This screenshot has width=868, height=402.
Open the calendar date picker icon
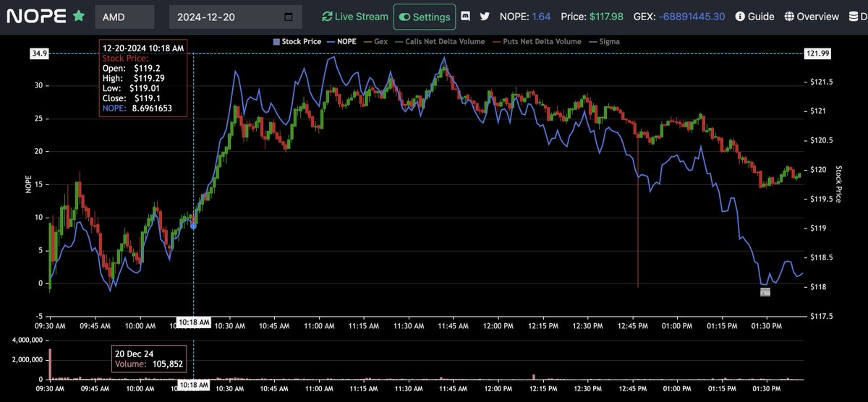(289, 17)
